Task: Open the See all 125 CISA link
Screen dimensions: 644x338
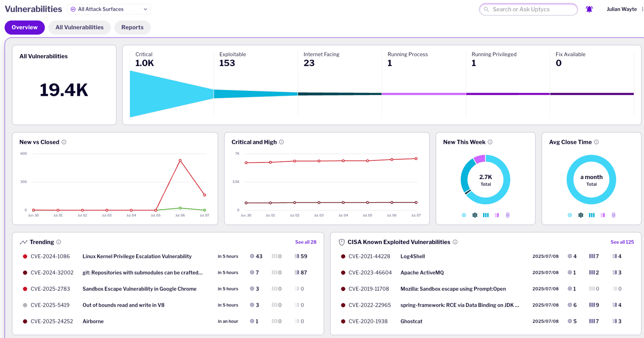Action: coord(622,242)
